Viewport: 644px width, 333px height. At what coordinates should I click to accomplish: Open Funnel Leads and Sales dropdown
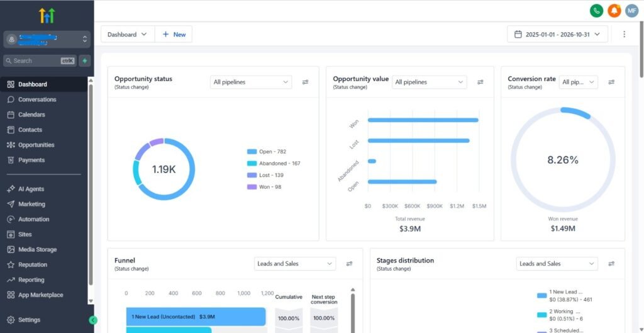[x=295, y=264]
